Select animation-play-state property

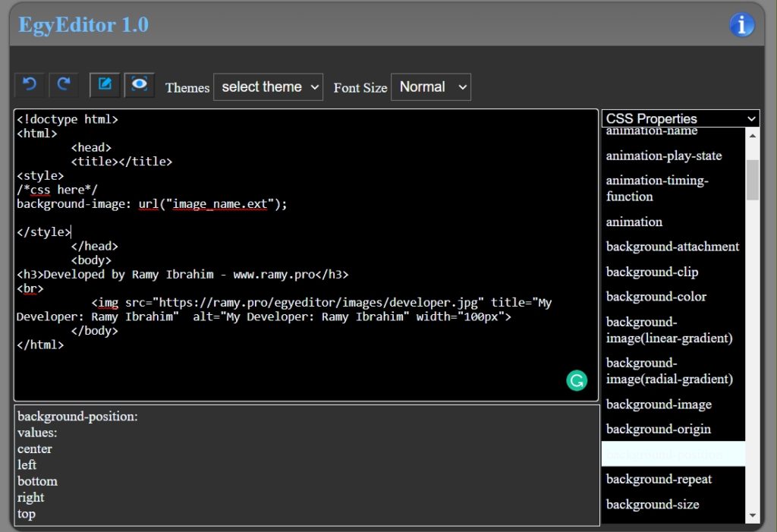[663, 156]
